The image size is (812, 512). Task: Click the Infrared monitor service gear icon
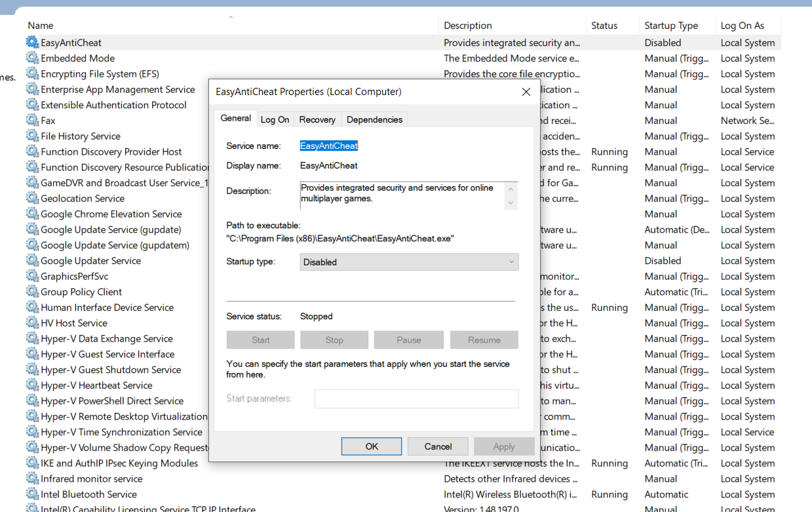[x=32, y=479]
